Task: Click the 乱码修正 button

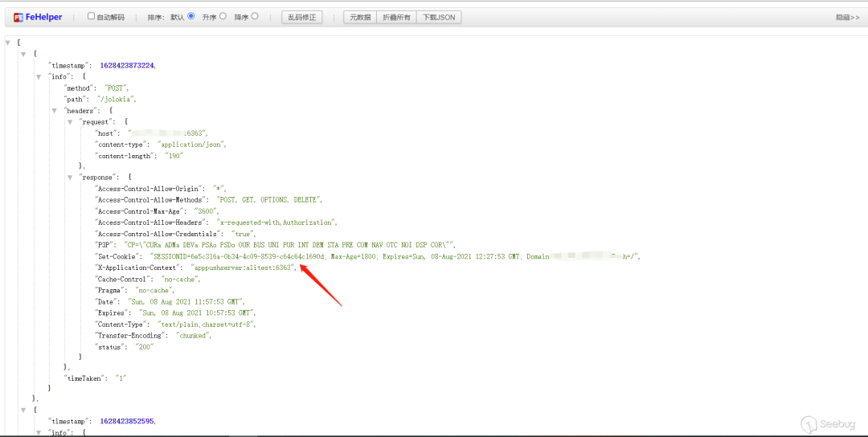Action: pyautogui.click(x=301, y=17)
